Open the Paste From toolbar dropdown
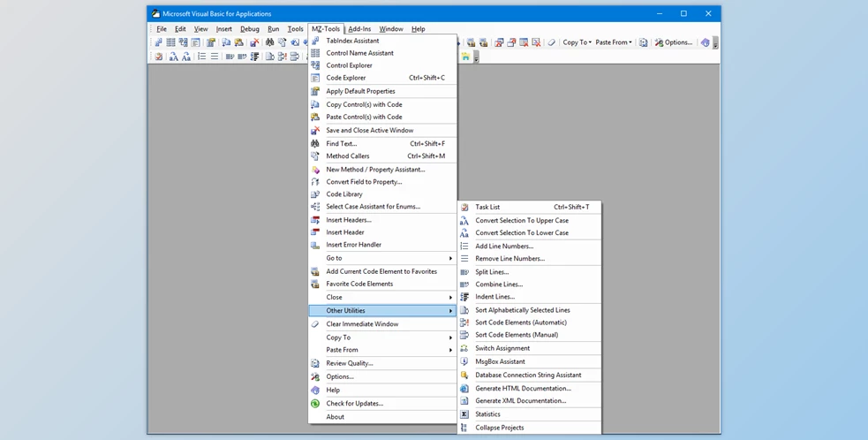 tap(614, 42)
